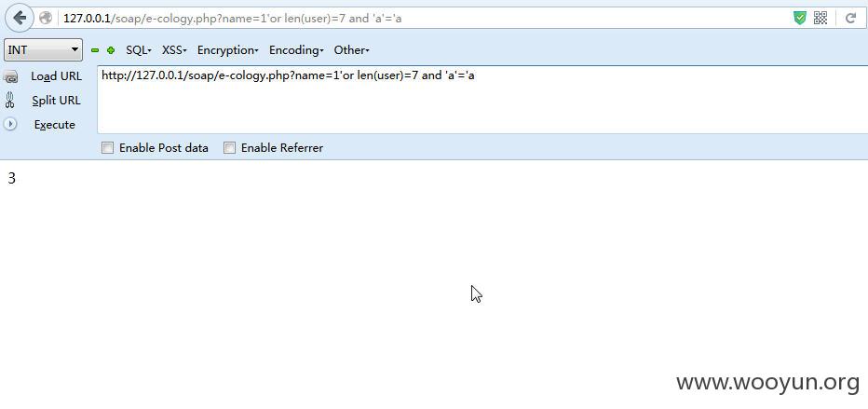
Task: Click the Load URL icon
Action: (10, 76)
